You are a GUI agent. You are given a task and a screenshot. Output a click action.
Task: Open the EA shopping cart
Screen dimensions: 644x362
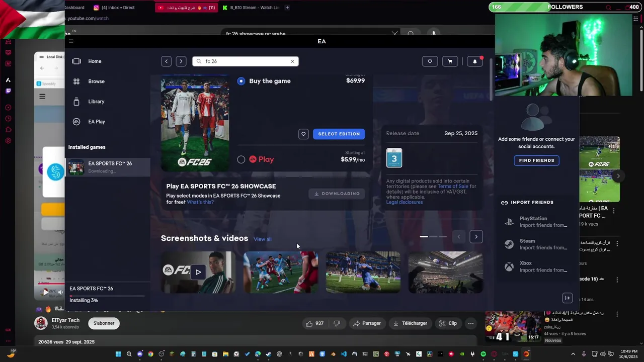click(x=450, y=61)
